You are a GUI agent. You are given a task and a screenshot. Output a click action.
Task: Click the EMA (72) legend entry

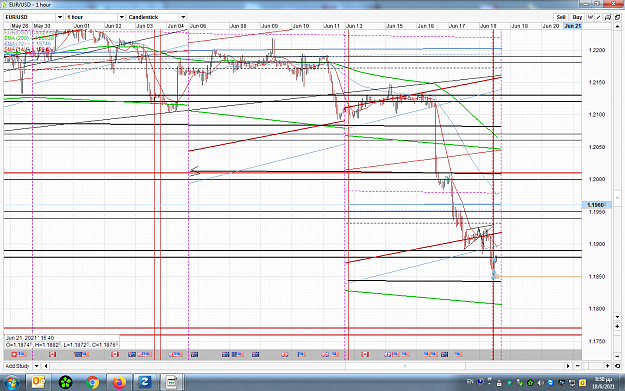coord(28,43)
